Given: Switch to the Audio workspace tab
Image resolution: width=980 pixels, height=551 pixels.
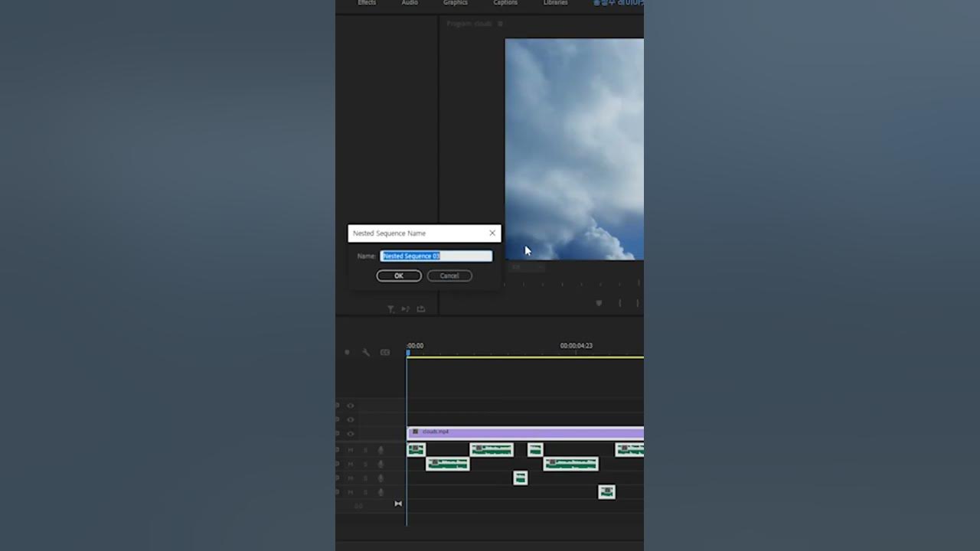Looking at the screenshot, I should 410,3.
